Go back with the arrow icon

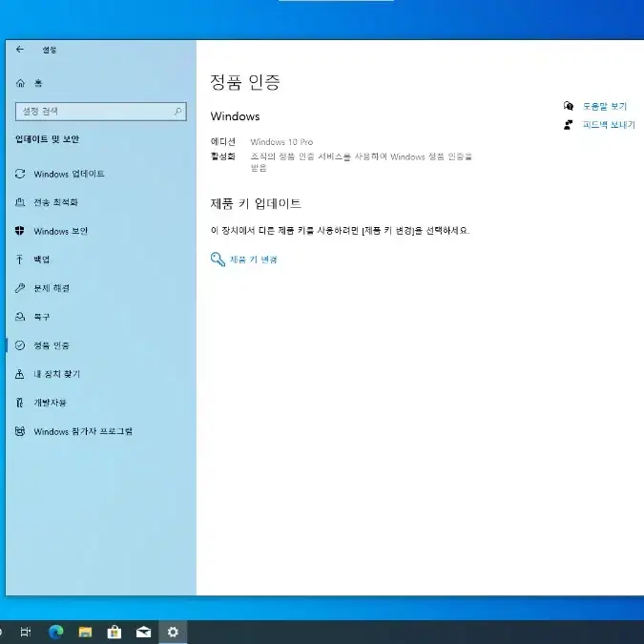click(20, 50)
